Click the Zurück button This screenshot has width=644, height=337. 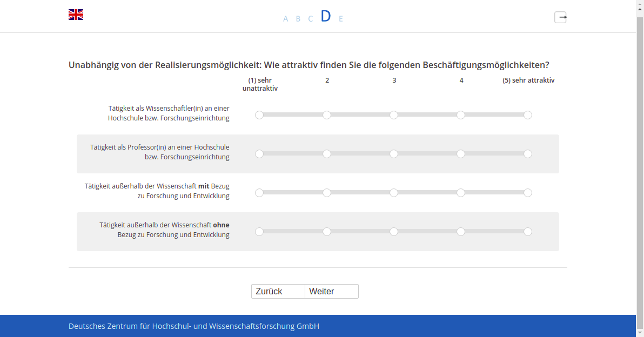click(x=278, y=292)
